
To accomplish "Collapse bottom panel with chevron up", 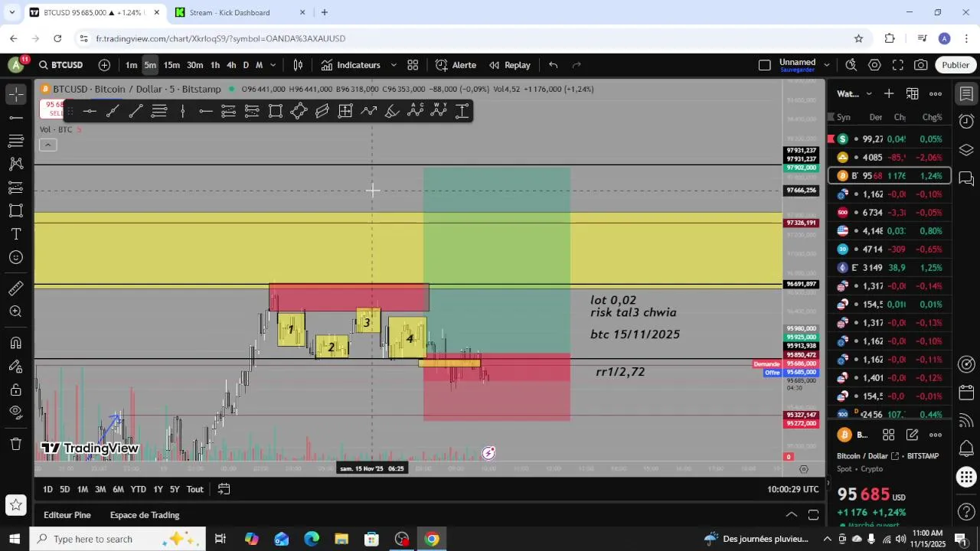I will pos(792,515).
